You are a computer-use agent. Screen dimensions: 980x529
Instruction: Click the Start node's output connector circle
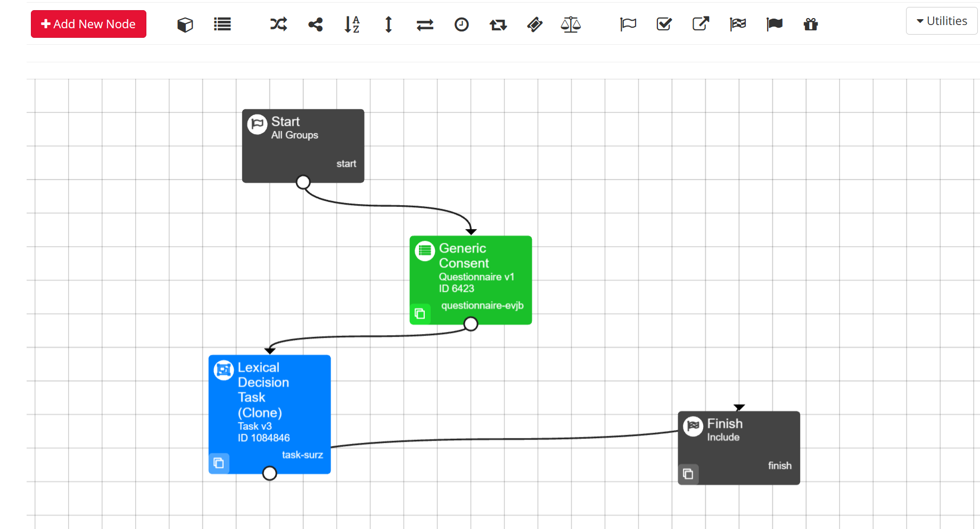point(303,182)
